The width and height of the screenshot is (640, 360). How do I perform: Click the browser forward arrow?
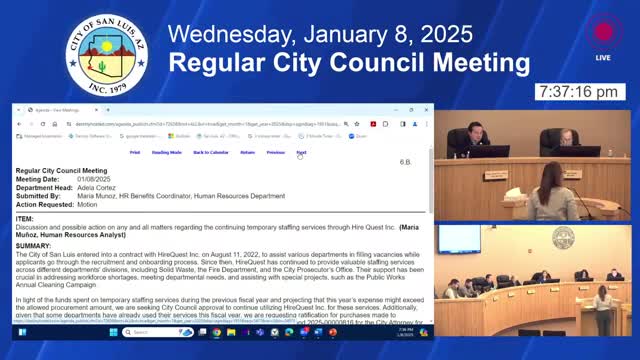tap(31, 124)
